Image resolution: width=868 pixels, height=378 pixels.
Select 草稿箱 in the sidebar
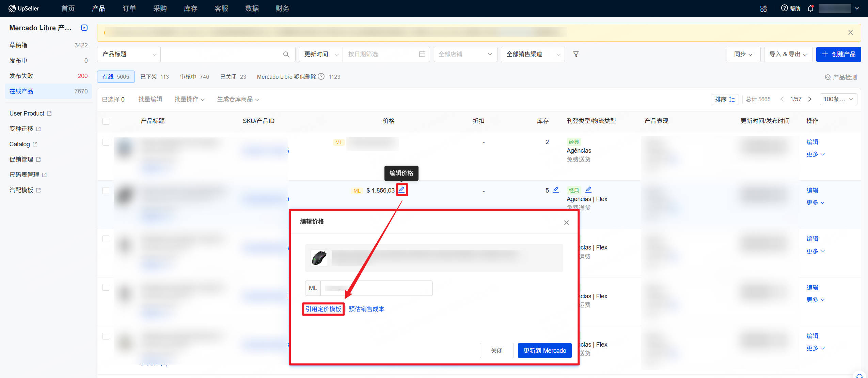coord(48,45)
